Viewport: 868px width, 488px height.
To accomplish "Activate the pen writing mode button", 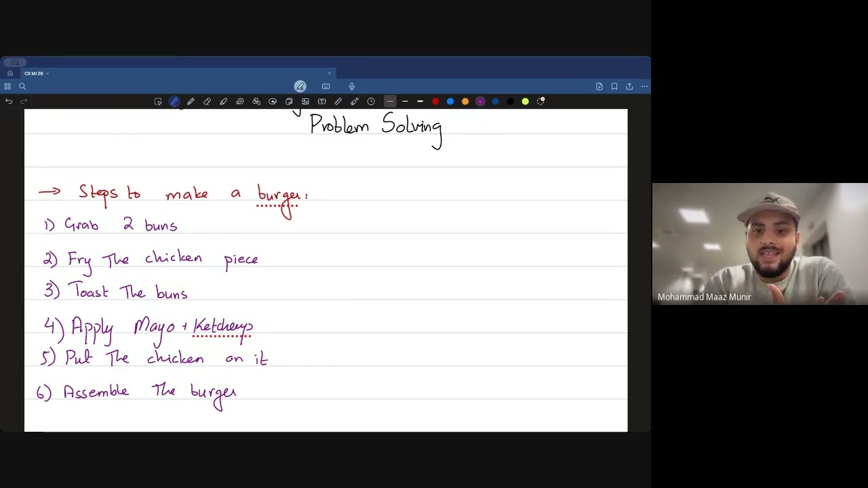I will 300,86.
